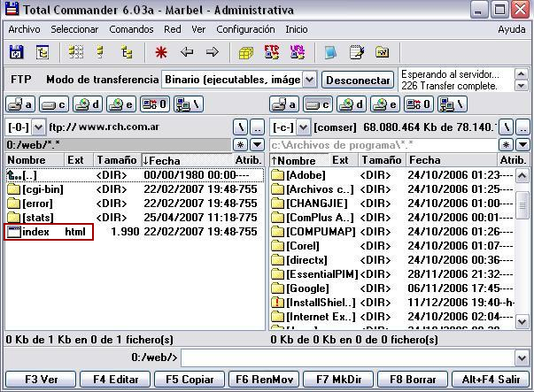Click the red asterisk invert selection icon
Viewport: 534px width, 392px height.
(x=161, y=52)
